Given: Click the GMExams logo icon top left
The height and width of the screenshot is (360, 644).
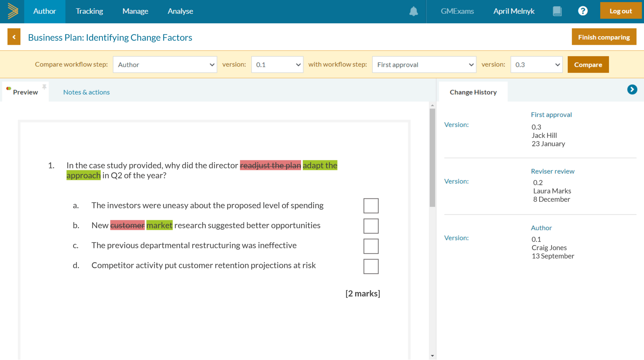Looking at the screenshot, I should pos(12,11).
